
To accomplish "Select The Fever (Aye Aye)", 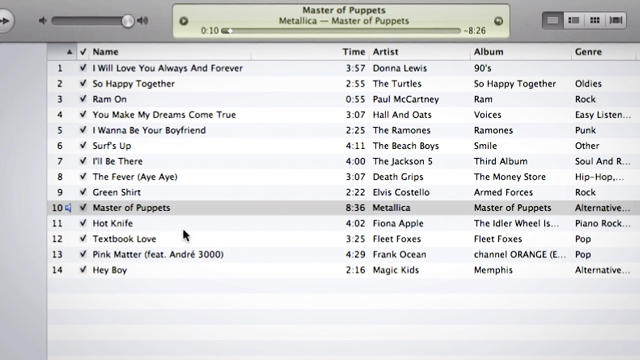I will click(x=135, y=177).
